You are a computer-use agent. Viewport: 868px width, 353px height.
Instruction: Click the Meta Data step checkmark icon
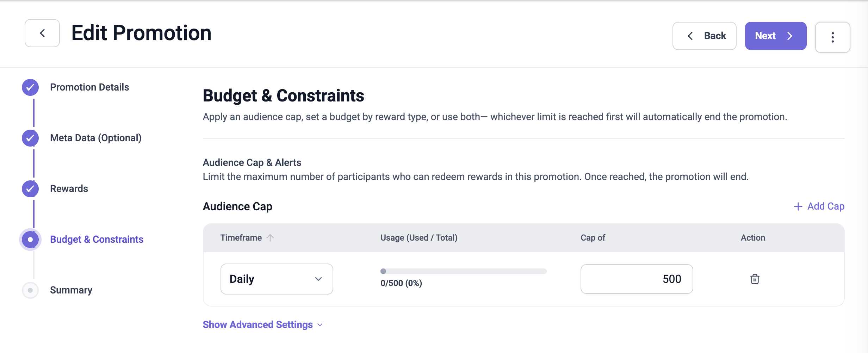tap(30, 138)
